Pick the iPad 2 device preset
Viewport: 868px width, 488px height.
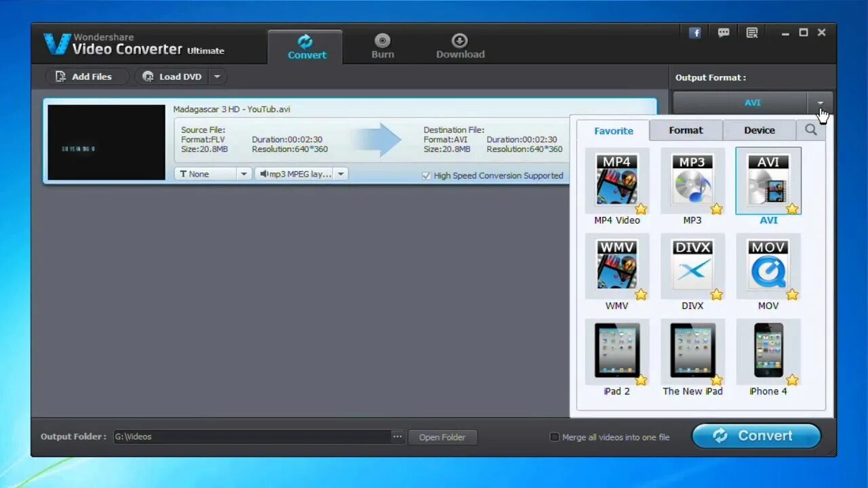click(617, 352)
